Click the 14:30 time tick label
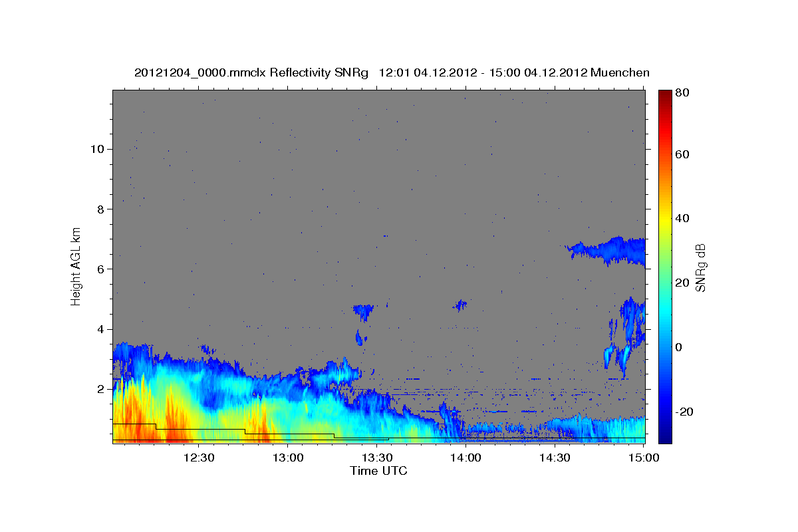The image size is (798, 532). [555, 458]
